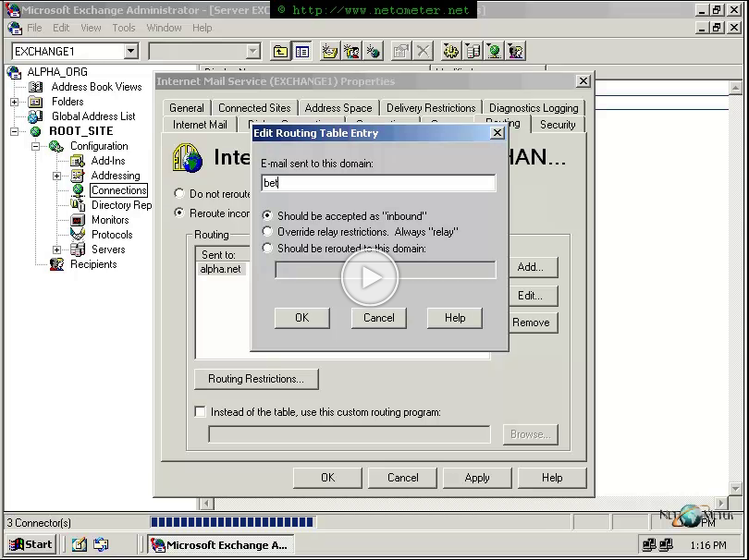
Task: Click the Configuration gear toolbar icon
Action: pyautogui.click(x=450, y=51)
